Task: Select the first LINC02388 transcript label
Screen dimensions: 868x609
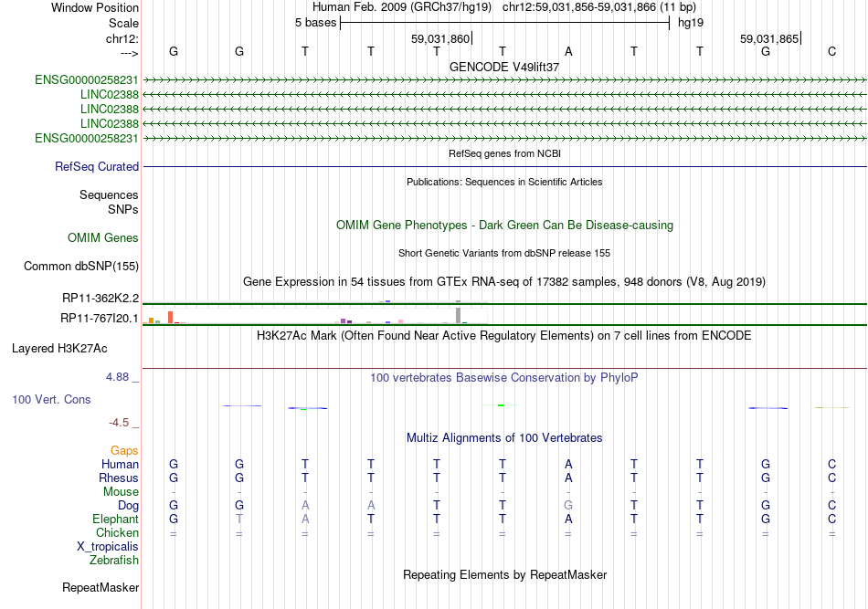Action: coord(109,95)
